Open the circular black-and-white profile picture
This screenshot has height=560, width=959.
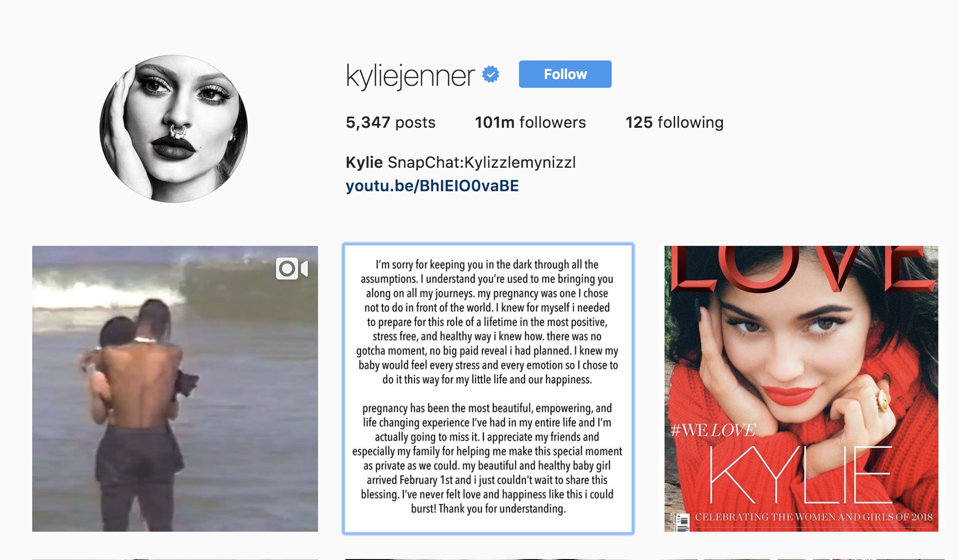coord(174,128)
